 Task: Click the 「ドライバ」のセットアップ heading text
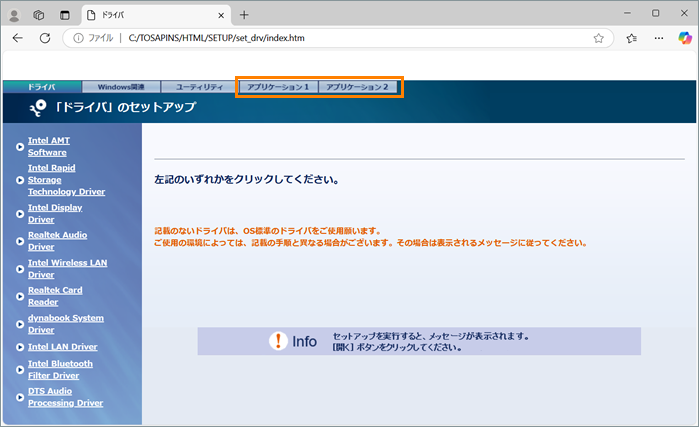click(x=125, y=107)
